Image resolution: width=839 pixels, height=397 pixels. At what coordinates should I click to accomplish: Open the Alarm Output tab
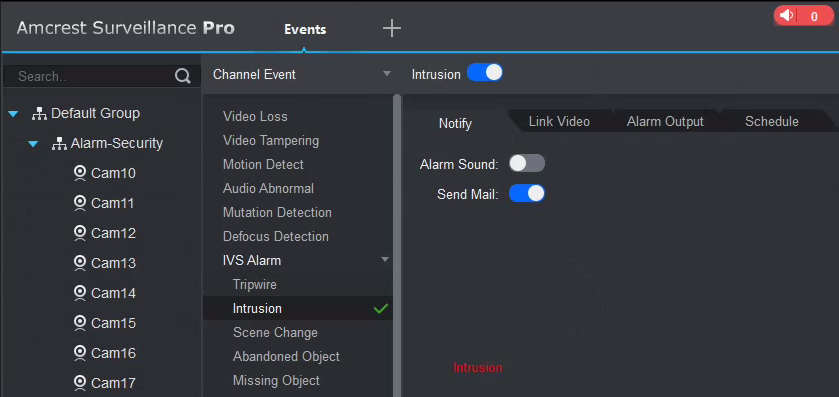665,121
